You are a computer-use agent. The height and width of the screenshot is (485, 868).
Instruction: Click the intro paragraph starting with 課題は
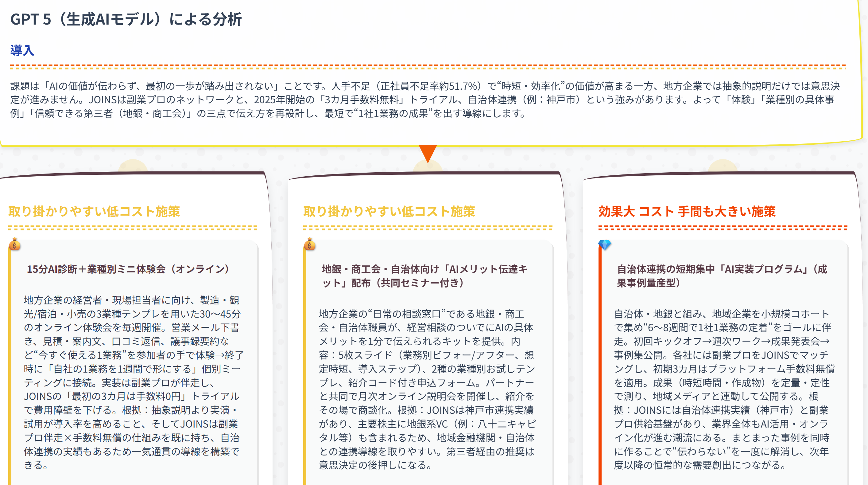[x=424, y=100]
